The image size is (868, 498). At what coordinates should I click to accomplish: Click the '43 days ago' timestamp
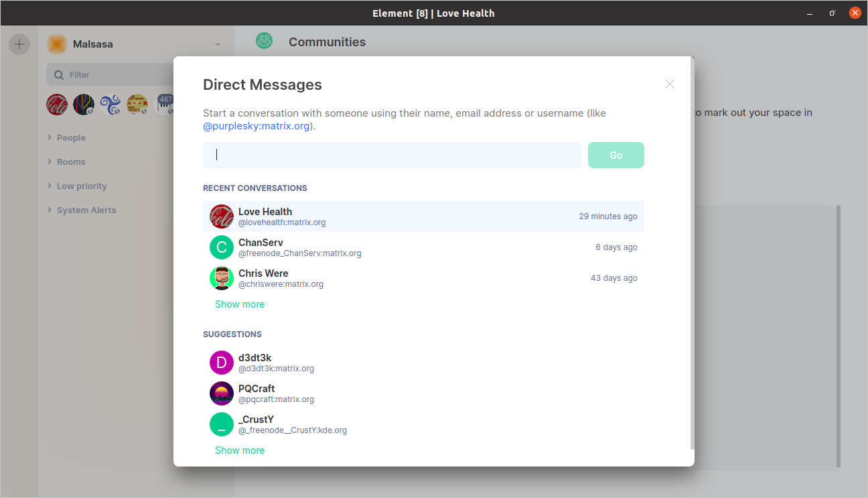(x=614, y=278)
